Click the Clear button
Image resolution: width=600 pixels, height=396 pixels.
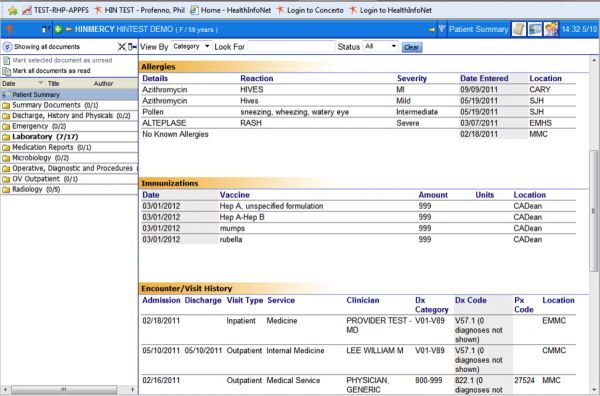point(411,47)
